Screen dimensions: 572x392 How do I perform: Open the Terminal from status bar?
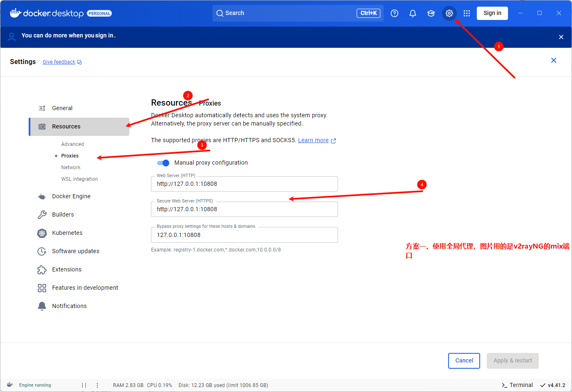517,385
